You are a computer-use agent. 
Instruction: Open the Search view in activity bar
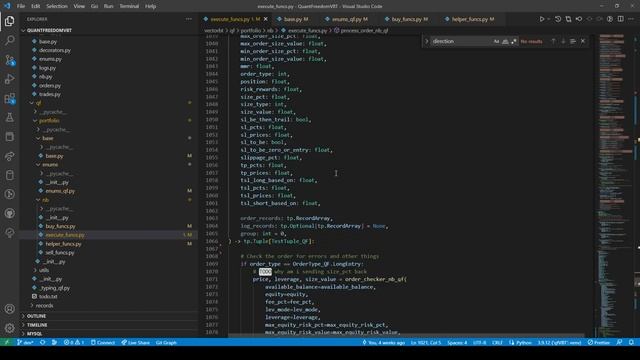pyautogui.click(x=9, y=40)
